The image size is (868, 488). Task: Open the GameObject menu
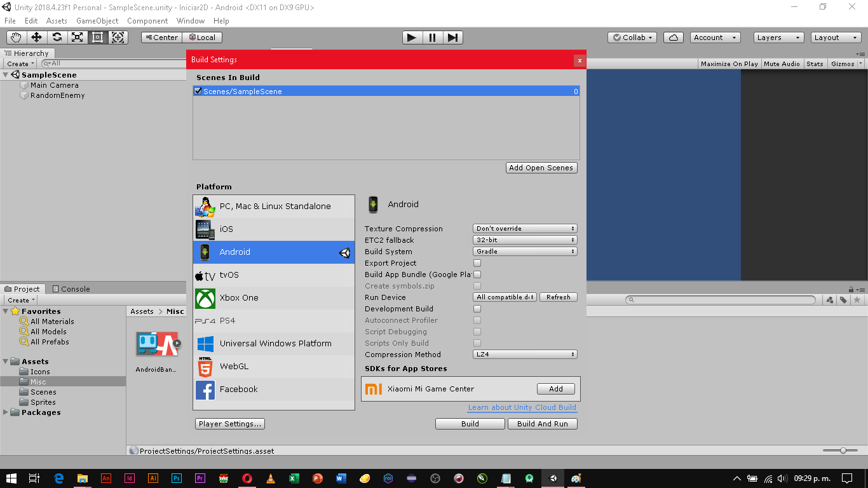(96, 20)
